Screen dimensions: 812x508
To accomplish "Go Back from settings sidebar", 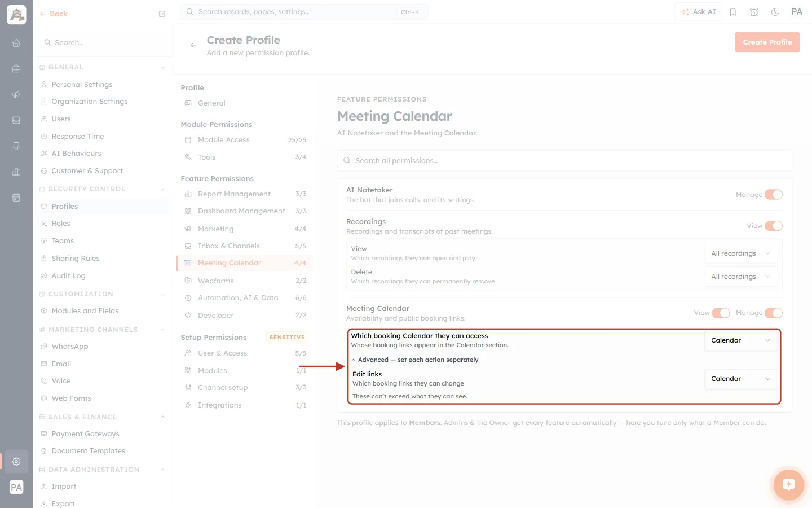I will pos(54,14).
